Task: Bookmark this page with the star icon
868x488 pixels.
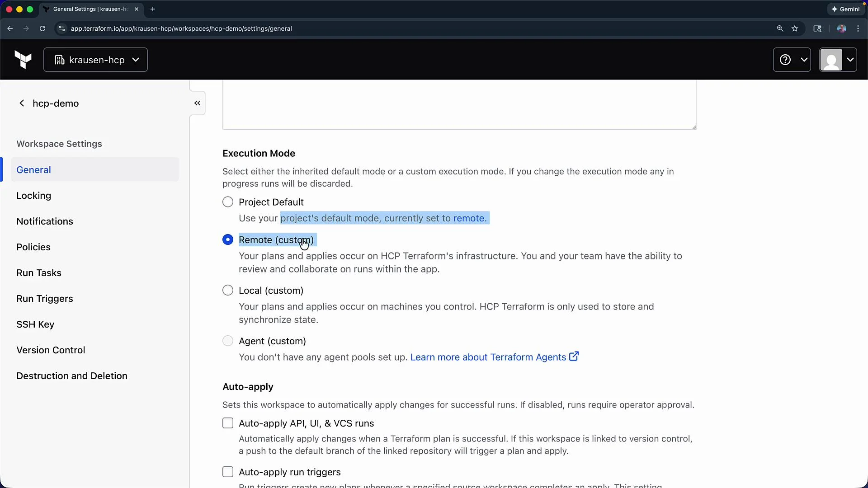Action: click(x=795, y=28)
